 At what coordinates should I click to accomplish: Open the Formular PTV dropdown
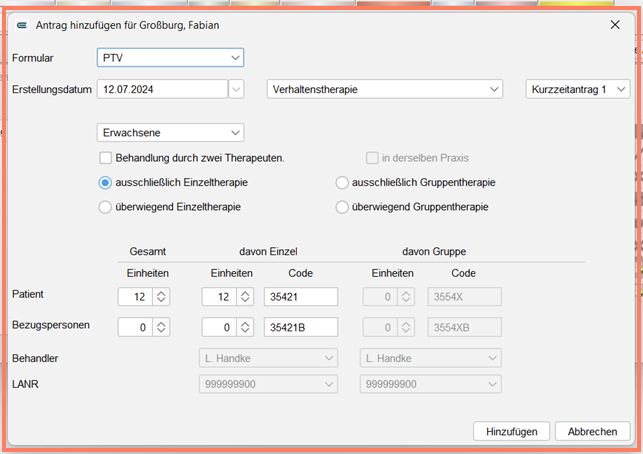click(x=170, y=58)
